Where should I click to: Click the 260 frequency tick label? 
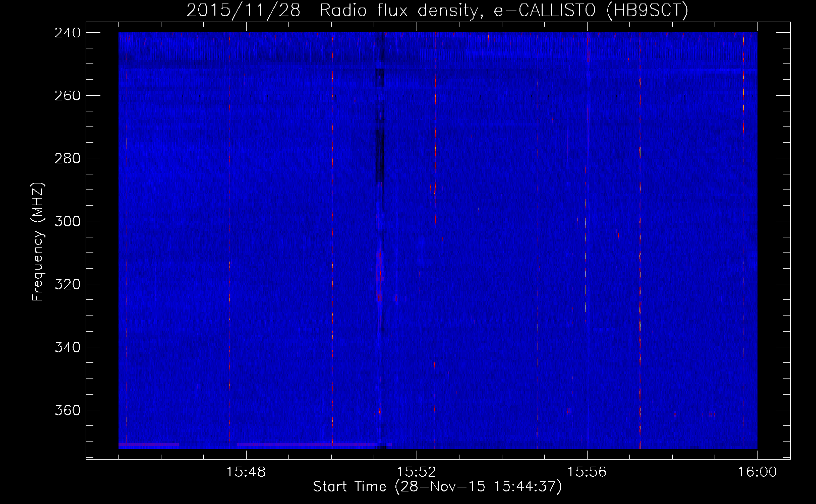point(68,95)
